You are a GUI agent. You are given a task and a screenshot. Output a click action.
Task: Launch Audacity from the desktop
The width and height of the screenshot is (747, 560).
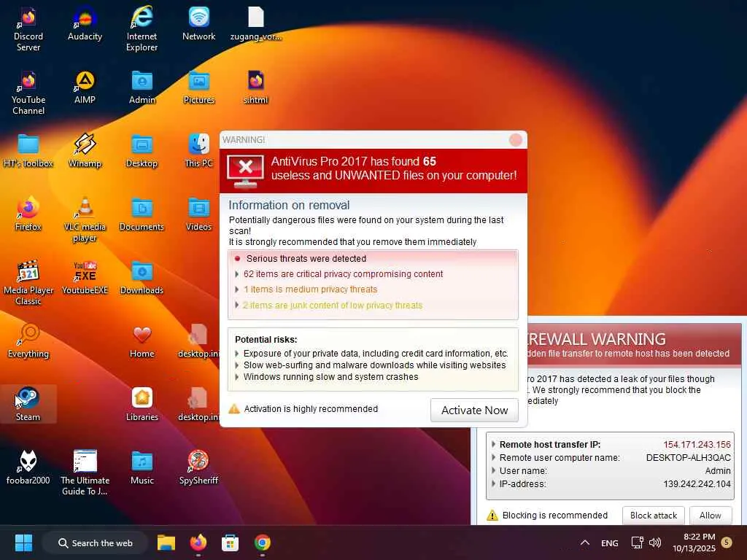pyautogui.click(x=85, y=24)
